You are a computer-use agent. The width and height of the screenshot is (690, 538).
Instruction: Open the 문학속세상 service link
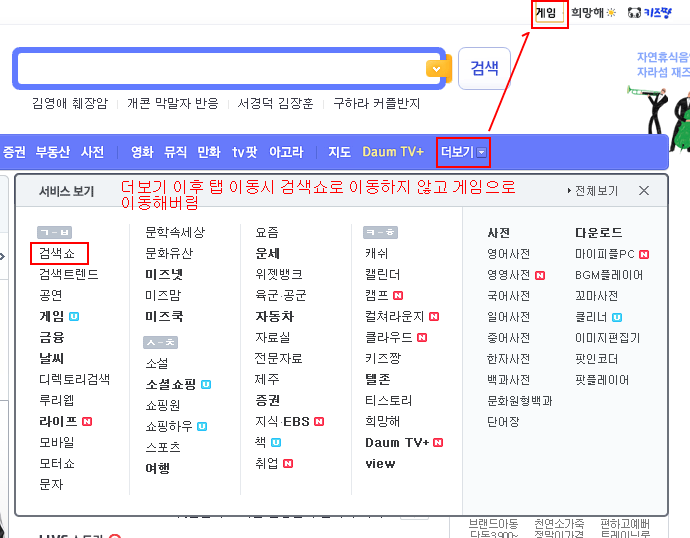[x=175, y=232]
